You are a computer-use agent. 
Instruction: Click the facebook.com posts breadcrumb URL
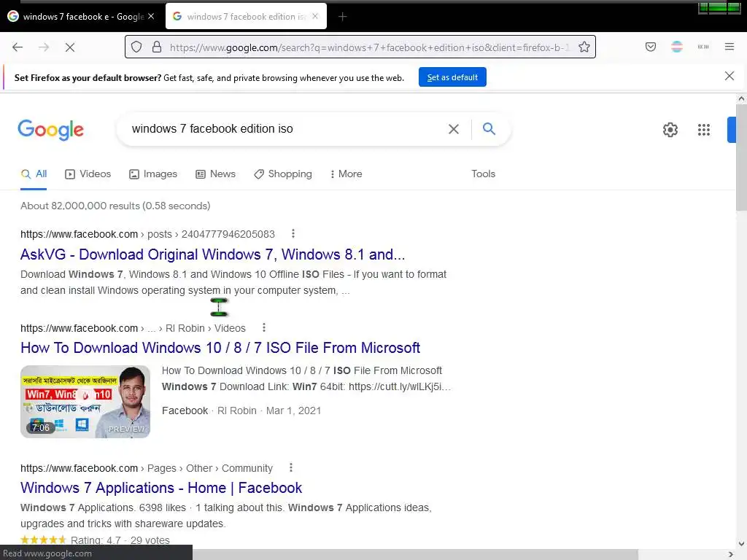coord(147,234)
